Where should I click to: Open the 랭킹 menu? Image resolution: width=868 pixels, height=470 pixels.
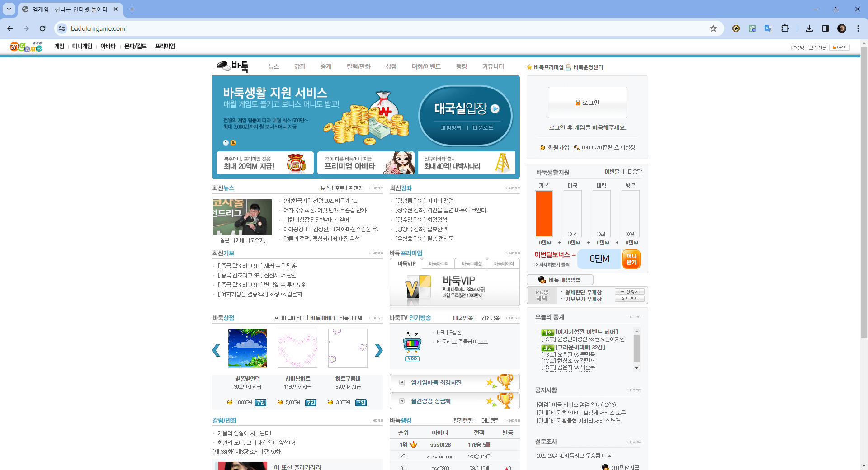point(462,66)
